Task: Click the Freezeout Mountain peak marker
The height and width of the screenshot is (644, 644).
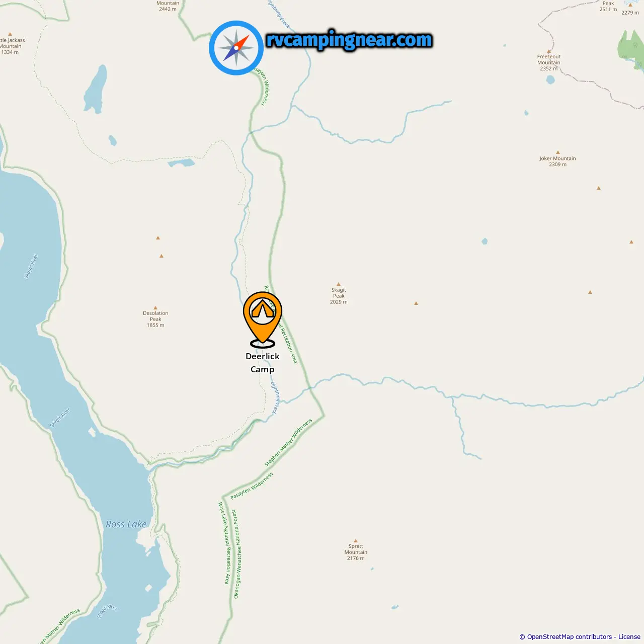Action: pyautogui.click(x=549, y=51)
